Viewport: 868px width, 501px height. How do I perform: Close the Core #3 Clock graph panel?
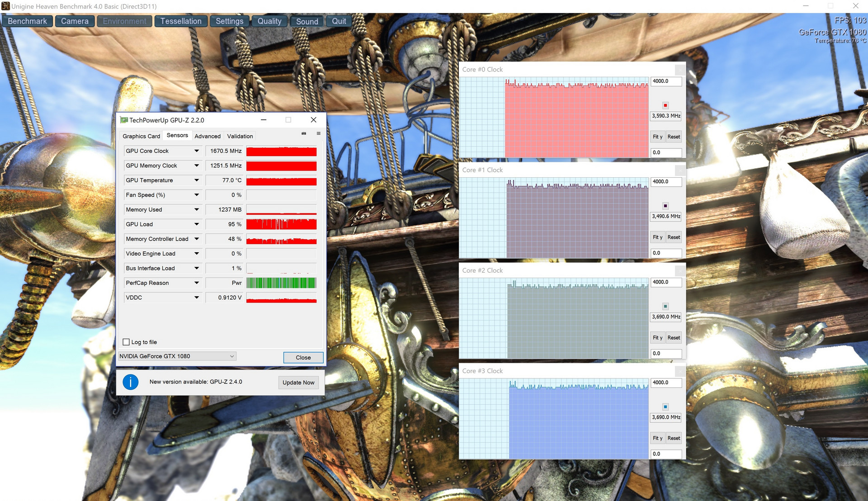click(x=679, y=371)
